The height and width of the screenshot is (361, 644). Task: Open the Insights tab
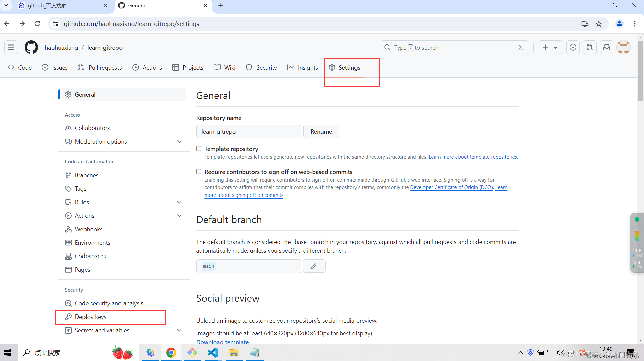pyautogui.click(x=303, y=67)
